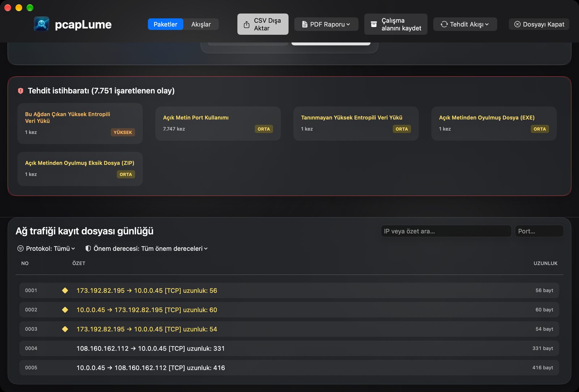This screenshot has height=392, width=579.
Task: Click the PDF report document icon
Action: [x=305, y=24]
